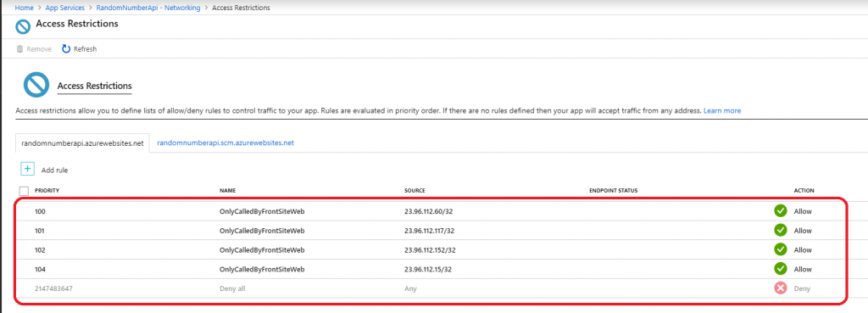The width and height of the screenshot is (868, 313).
Task: Sort by PRIORITY column header
Action: 47,191
